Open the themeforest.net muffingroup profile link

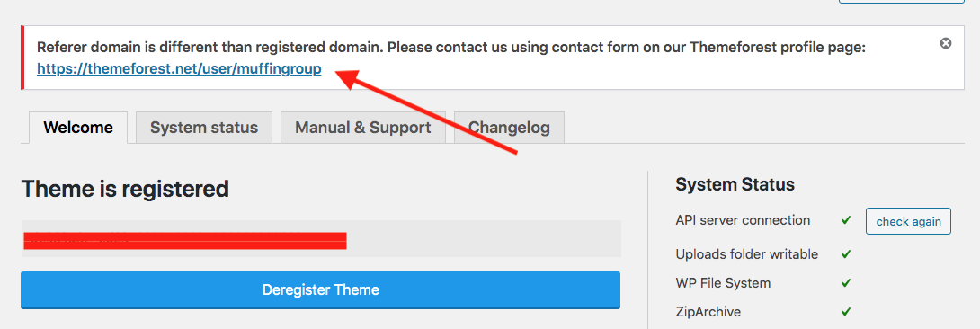coord(179,68)
